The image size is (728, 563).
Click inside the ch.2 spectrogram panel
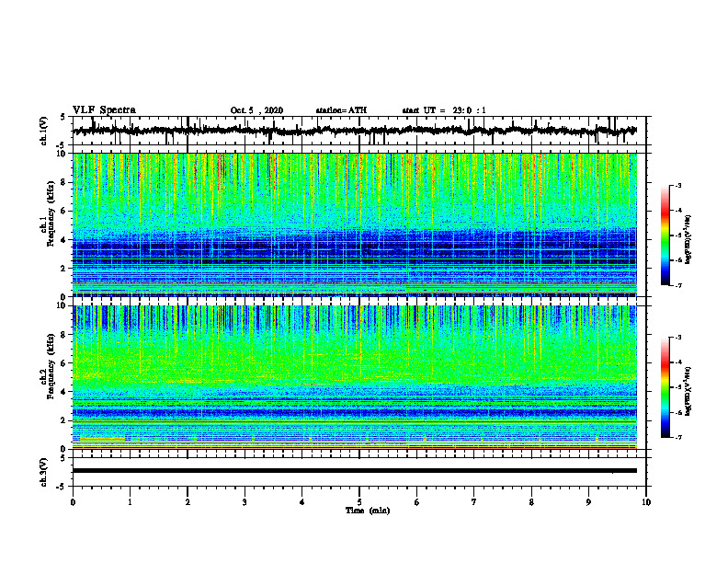pos(355,377)
